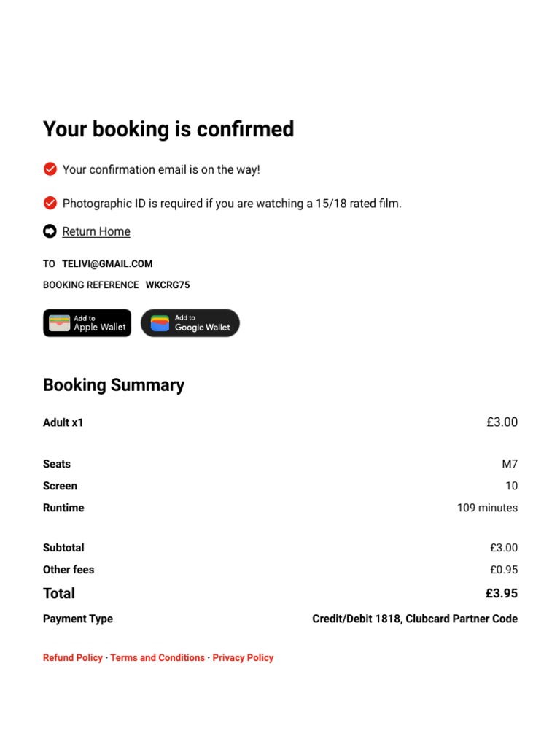Viewport: 560px width, 747px height.
Task: Click the red checkmark beside confirmation email message
Action: pos(50,169)
